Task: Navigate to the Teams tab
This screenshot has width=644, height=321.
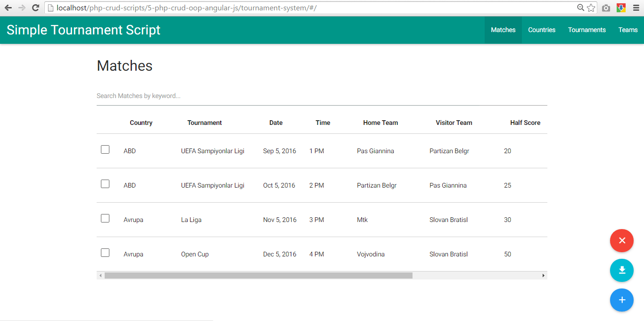Action: (x=628, y=30)
